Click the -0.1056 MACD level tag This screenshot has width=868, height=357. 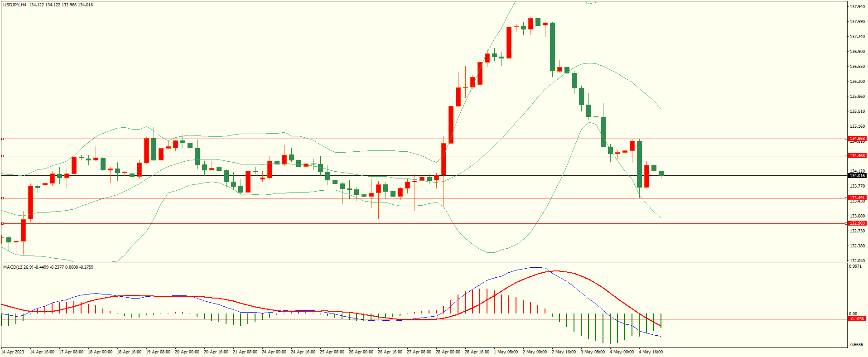pos(857,319)
